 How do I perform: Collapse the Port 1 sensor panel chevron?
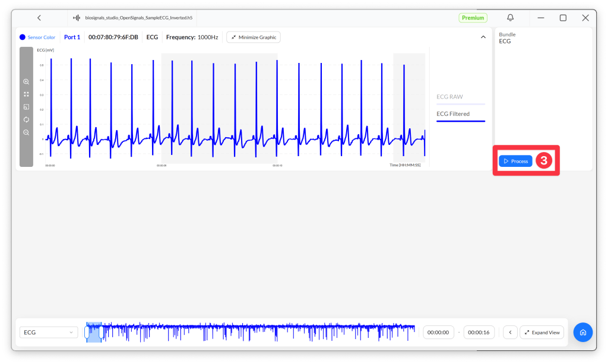pyautogui.click(x=483, y=37)
